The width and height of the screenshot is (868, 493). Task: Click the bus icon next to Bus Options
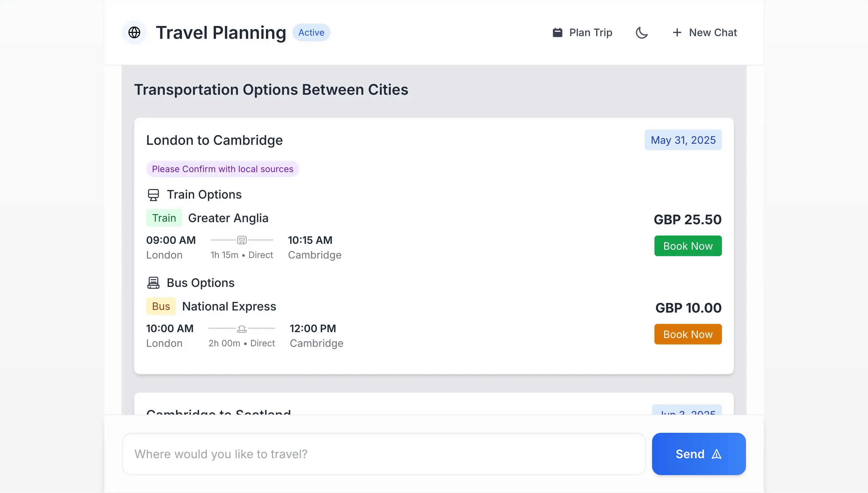pyautogui.click(x=153, y=283)
